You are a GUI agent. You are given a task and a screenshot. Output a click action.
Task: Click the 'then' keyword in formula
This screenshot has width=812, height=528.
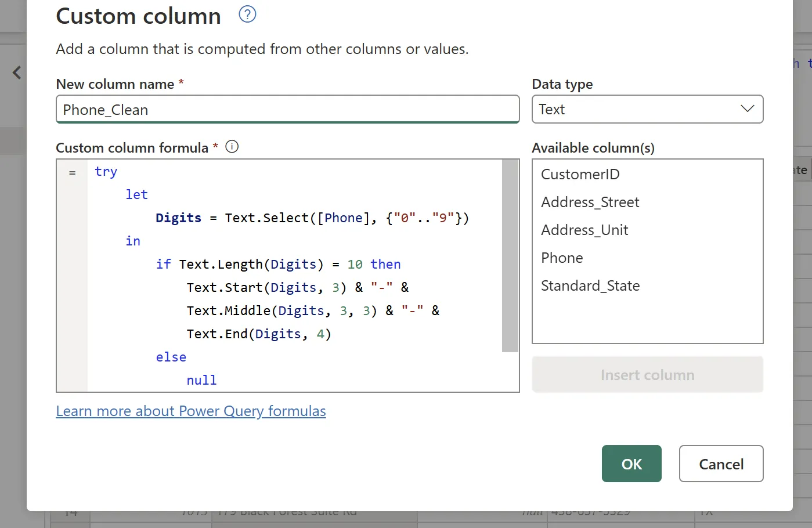coord(385,264)
